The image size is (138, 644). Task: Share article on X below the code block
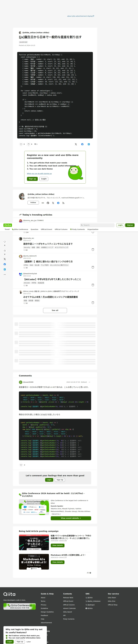click(76, 144)
